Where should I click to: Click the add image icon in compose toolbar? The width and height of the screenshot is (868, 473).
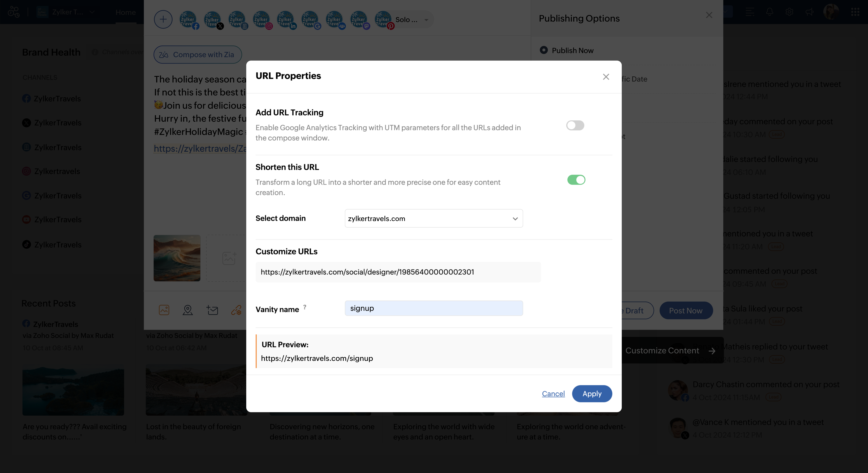point(164,310)
